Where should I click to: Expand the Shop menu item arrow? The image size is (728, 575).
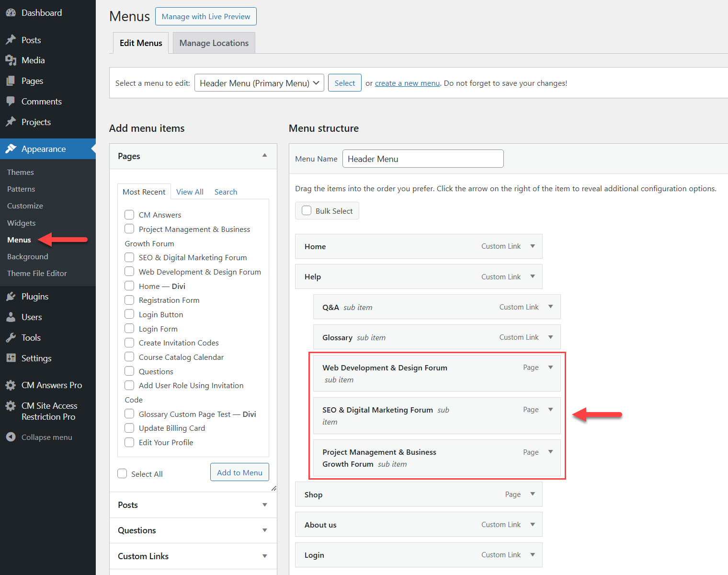[533, 494]
